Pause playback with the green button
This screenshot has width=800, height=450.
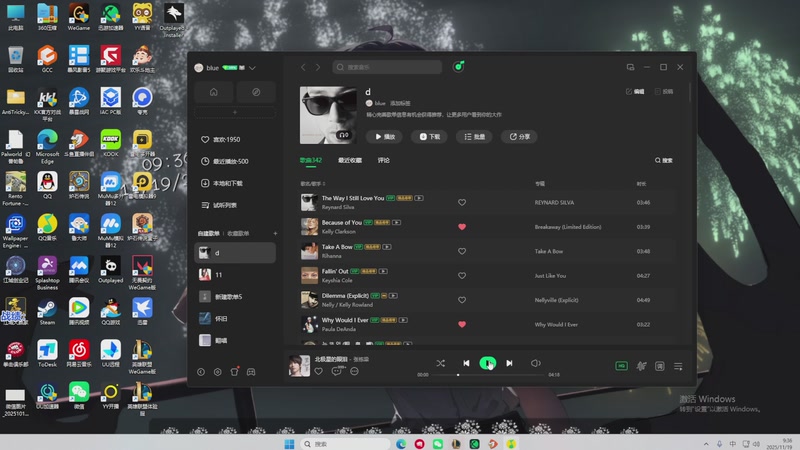click(488, 363)
